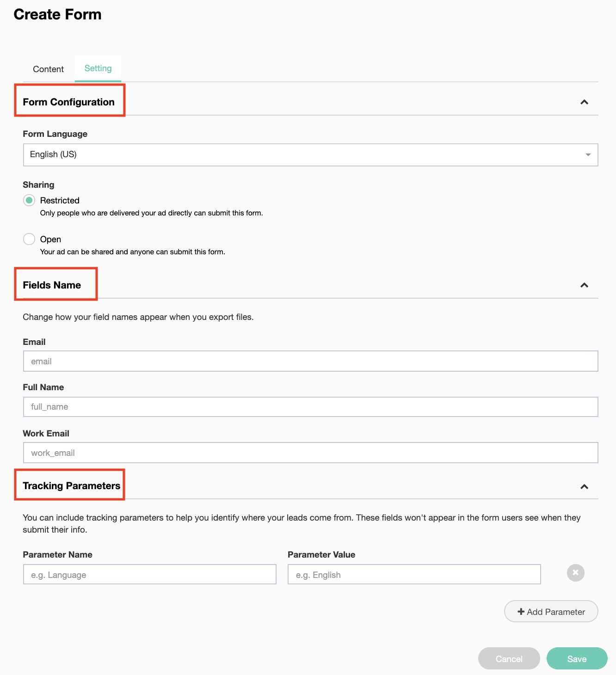
Task: Click the Work Email input field
Action: pyautogui.click(x=310, y=453)
